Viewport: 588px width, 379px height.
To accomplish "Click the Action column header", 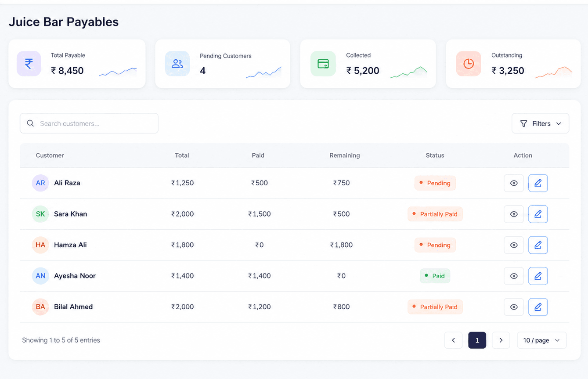I will pos(523,155).
